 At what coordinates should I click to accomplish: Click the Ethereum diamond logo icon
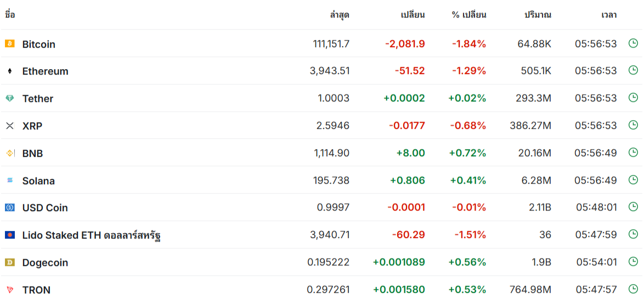pyautogui.click(x=9, y=71)
